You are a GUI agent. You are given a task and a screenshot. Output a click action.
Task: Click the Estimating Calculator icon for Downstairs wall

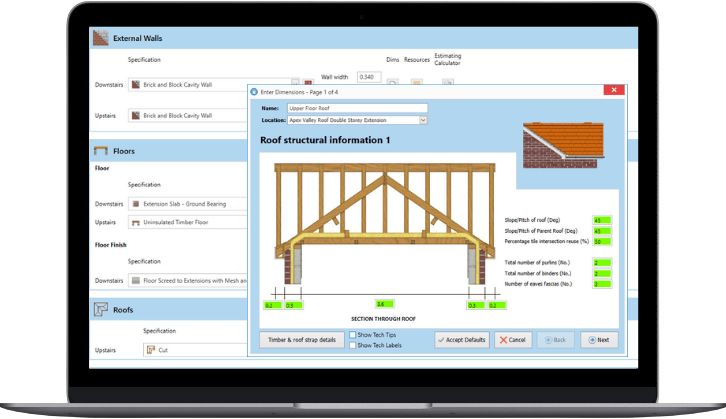[447, 83]
